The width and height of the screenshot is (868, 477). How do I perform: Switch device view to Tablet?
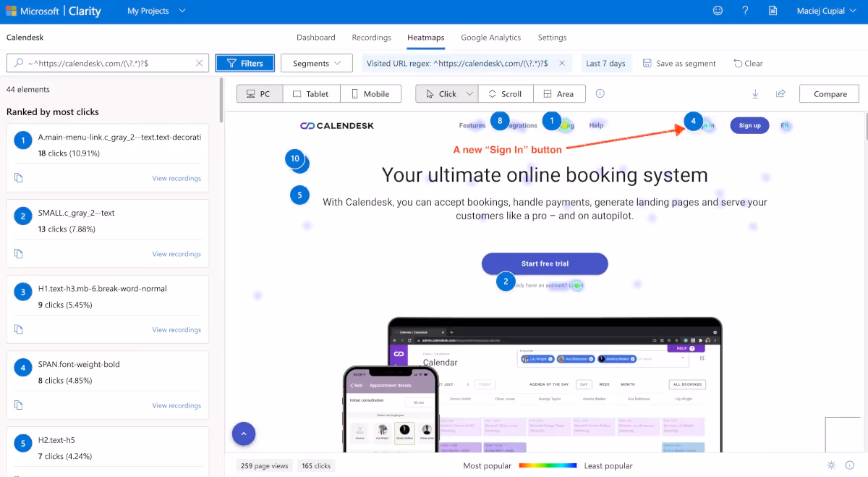click(x=311, y=94)
